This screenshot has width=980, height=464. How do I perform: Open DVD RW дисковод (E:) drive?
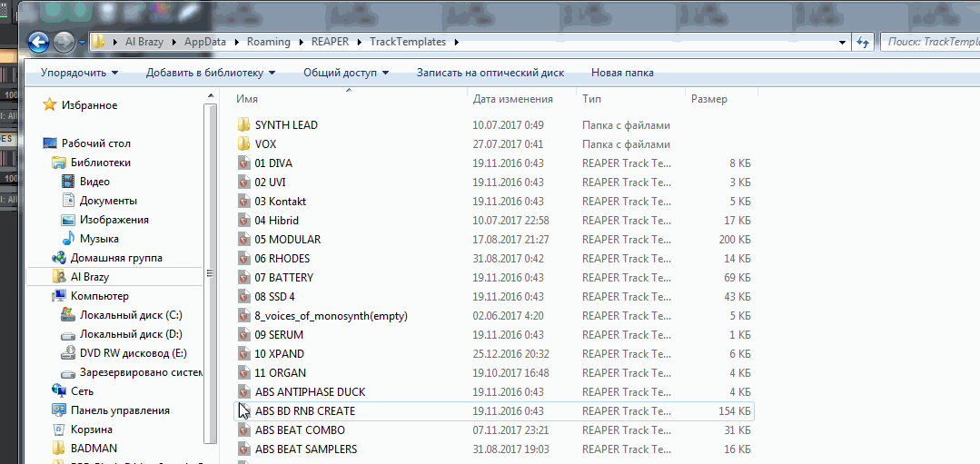(x=134, y=353)
